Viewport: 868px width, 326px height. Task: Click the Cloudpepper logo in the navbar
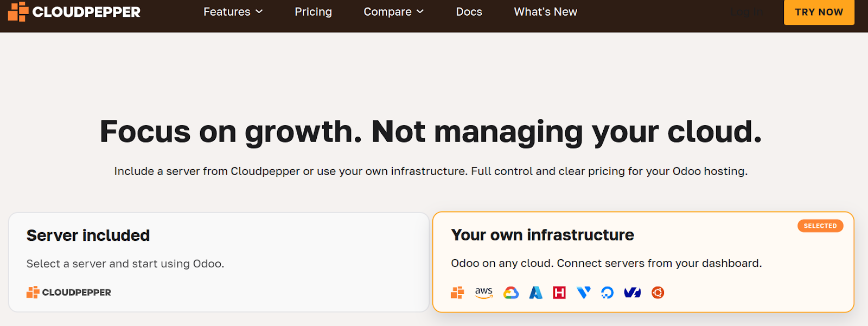(74, 12)
